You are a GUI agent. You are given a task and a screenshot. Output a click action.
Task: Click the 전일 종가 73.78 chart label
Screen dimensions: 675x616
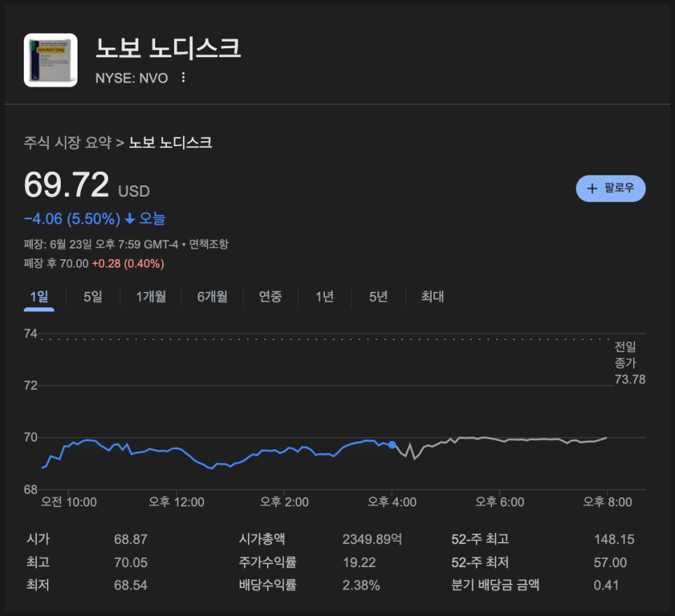pos(630,363)
